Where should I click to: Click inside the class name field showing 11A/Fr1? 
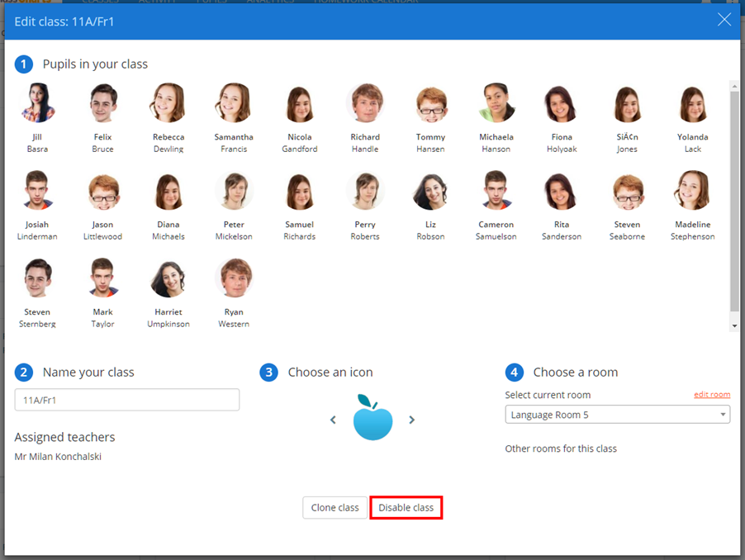[x=126, y=400]
